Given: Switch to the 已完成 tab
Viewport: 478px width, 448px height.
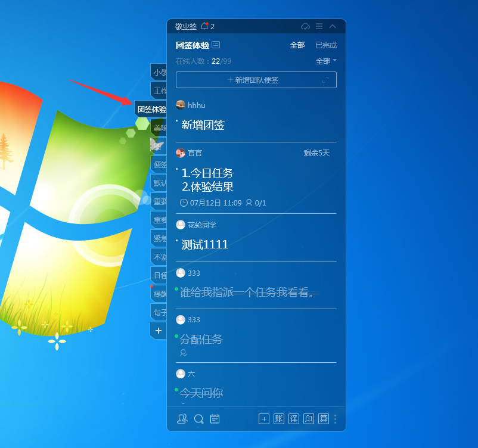Looking at the screenshot, I should point(325,45).
